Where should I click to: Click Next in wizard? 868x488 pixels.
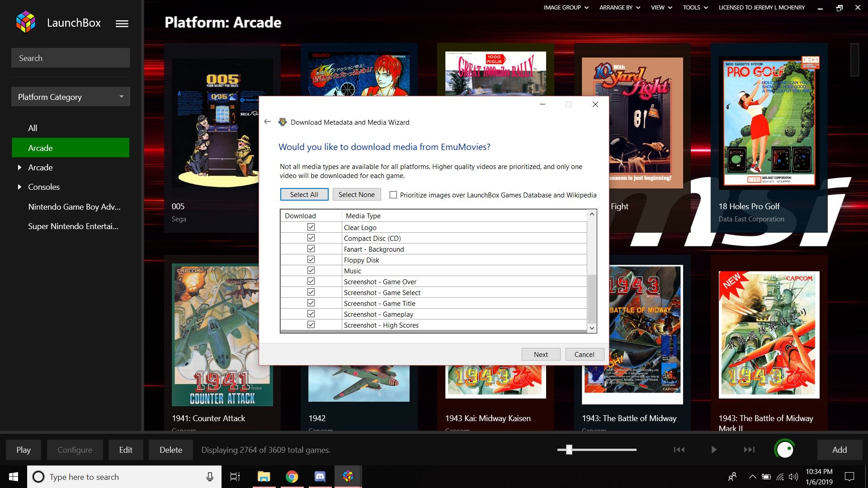541,354
